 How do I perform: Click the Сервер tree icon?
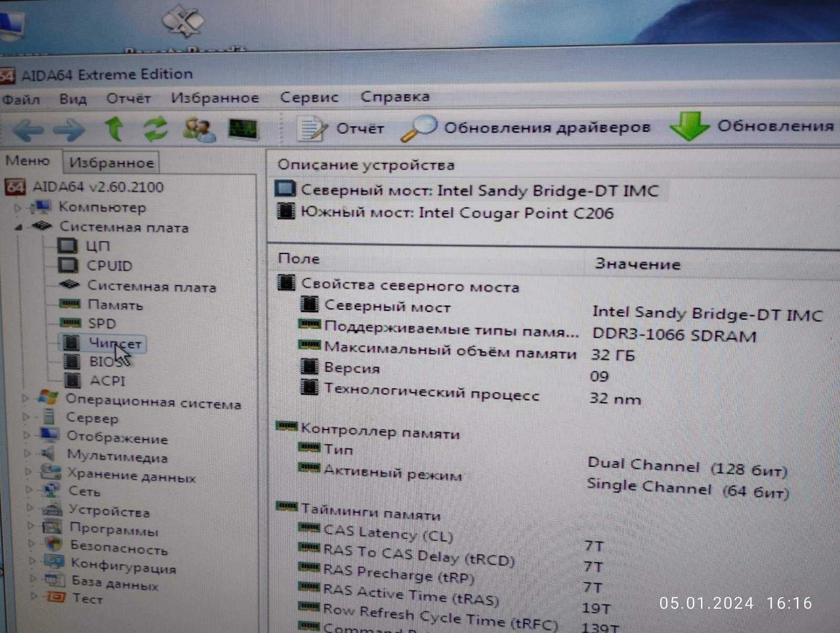[49, 417]
